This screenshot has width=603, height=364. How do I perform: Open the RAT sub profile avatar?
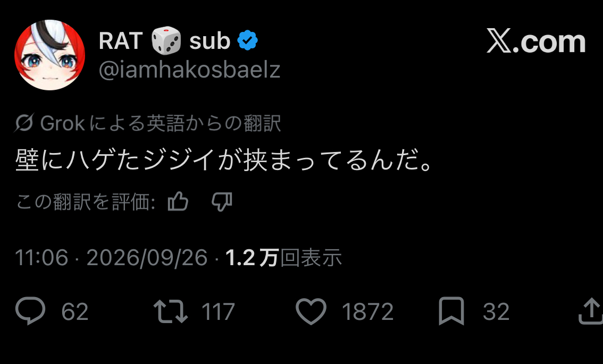tap(49, 55)
